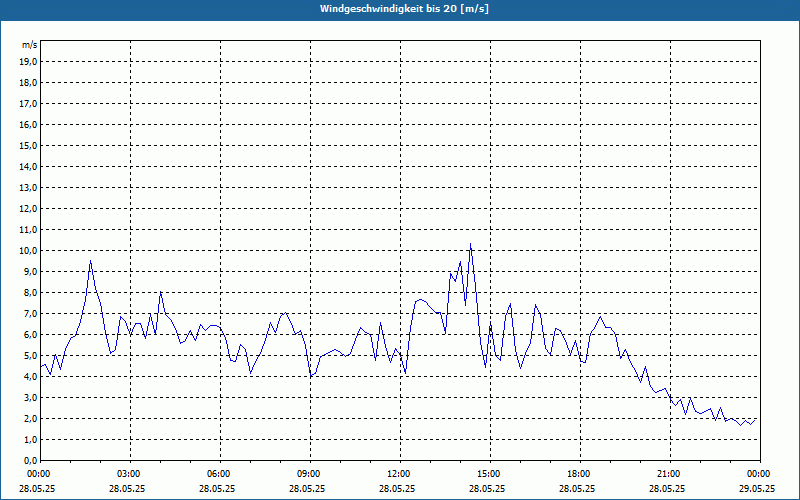Click the 3,0 y-axis label
The width and height of the screenshot is (800, 500).
(31, 397)
